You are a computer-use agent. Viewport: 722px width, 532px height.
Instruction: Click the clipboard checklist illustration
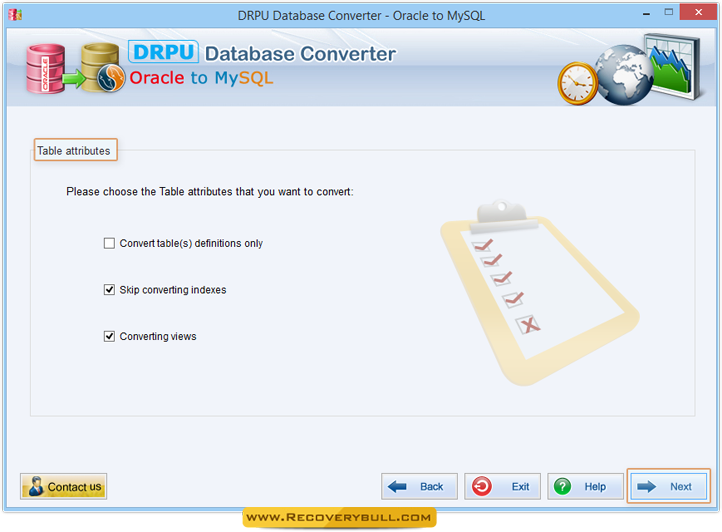539,292
